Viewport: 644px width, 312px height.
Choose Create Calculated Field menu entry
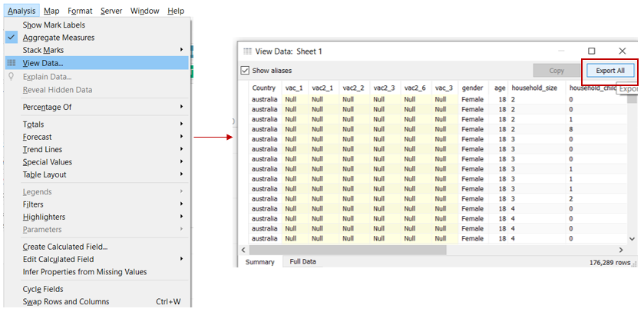[x=64, y=247]
